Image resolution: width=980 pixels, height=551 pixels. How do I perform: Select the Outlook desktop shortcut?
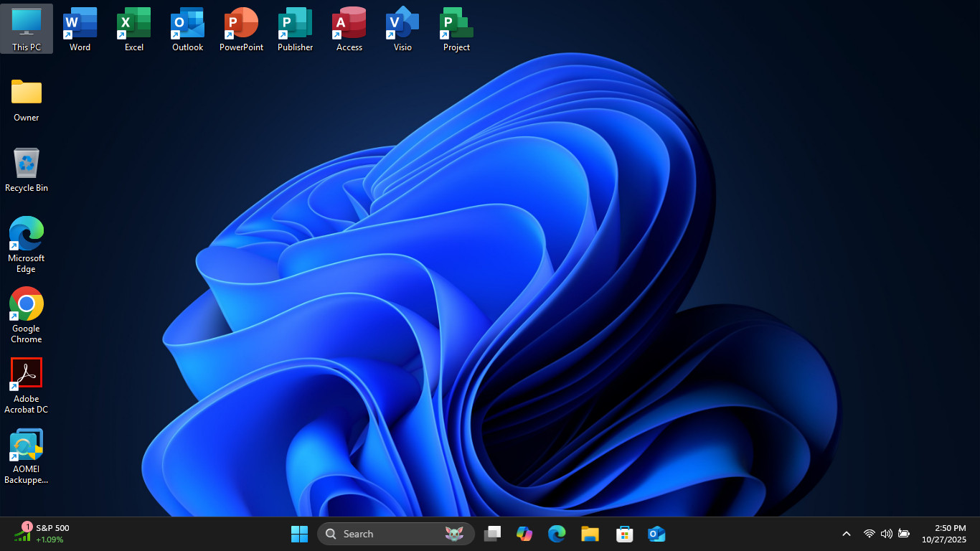point(187,29)
